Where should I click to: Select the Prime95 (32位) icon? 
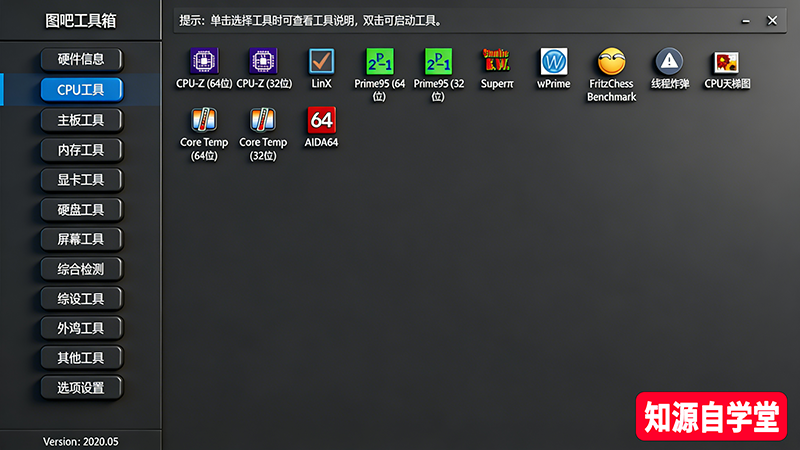click(438, 61)
